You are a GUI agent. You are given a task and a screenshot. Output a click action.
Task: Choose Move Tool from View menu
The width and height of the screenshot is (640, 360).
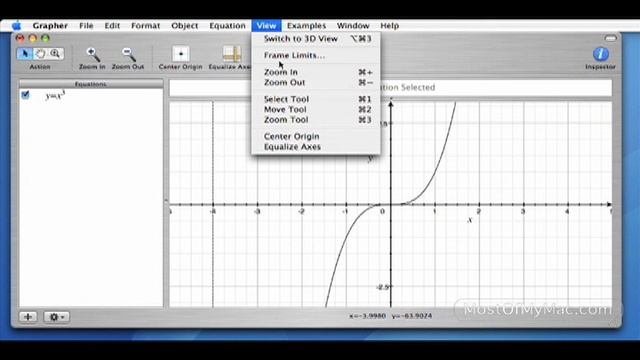[x=316, y=109]
